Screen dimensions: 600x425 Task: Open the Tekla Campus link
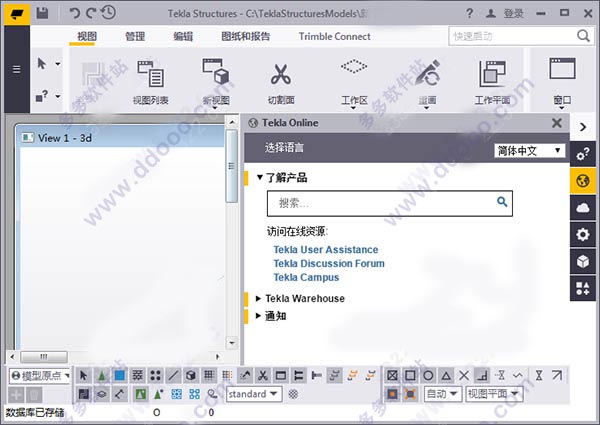pos(306,277)
